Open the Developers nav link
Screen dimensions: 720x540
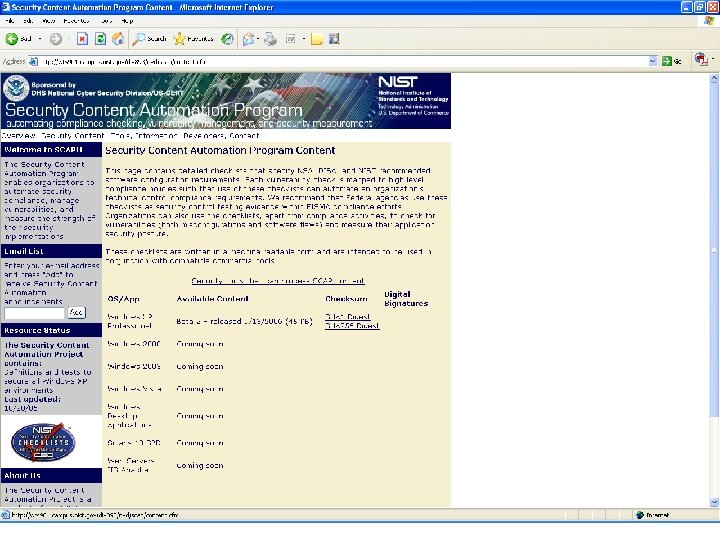(204, 135)
